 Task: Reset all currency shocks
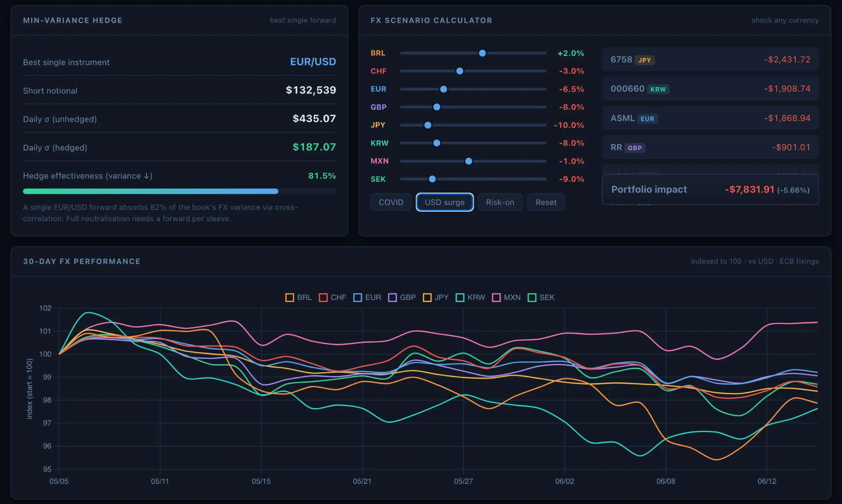pos(546,202)
